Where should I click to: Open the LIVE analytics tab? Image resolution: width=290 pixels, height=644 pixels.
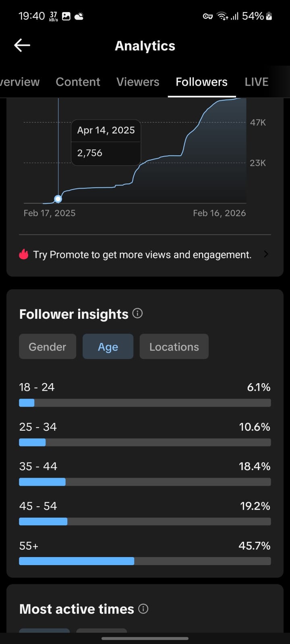256,82
